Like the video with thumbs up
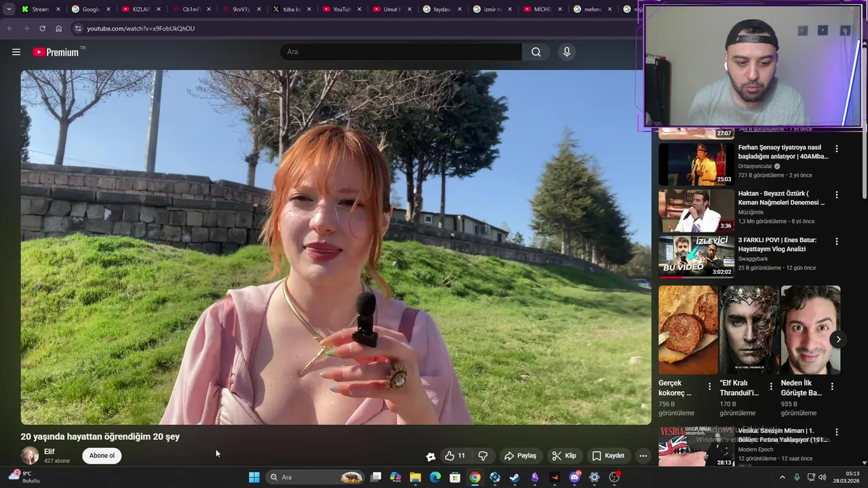 (x=455, y=455)
